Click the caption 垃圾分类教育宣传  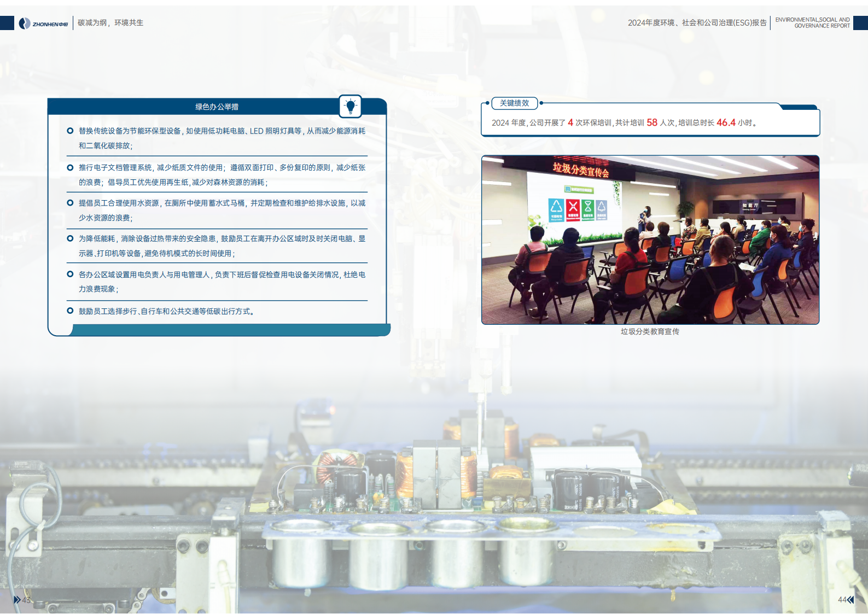coord(650,331)
